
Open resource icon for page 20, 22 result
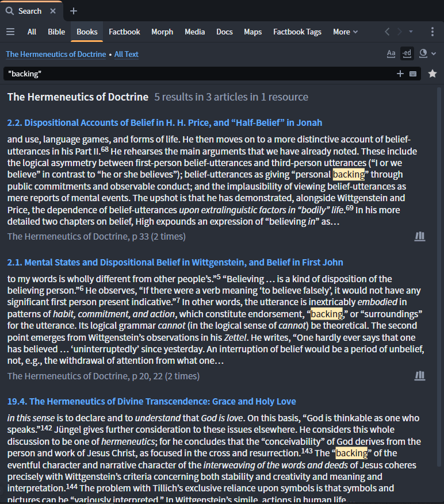pyautogui.click(x=420, y=376)
